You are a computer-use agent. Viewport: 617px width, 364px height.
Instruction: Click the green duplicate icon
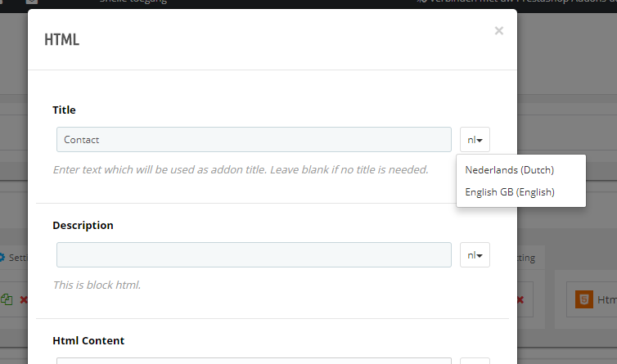coord(7,300)
